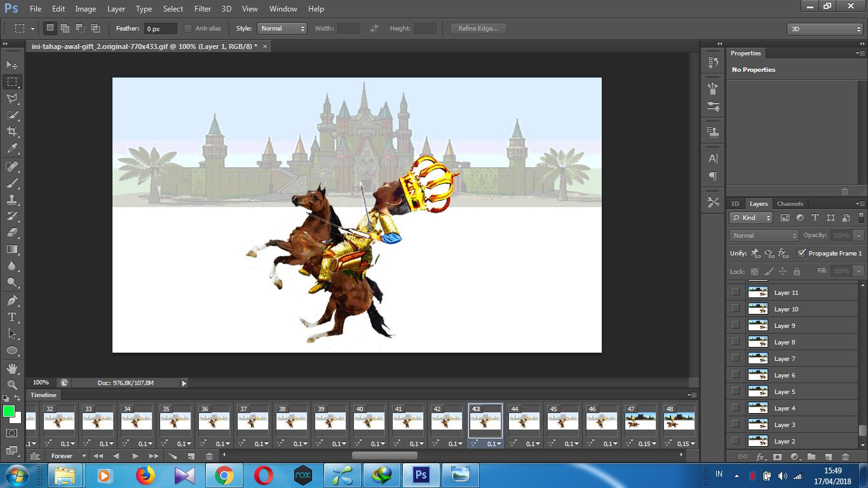Show Layer 4 visibility
Viewport: 868px width, 488px height.
(x=736, y=408)
